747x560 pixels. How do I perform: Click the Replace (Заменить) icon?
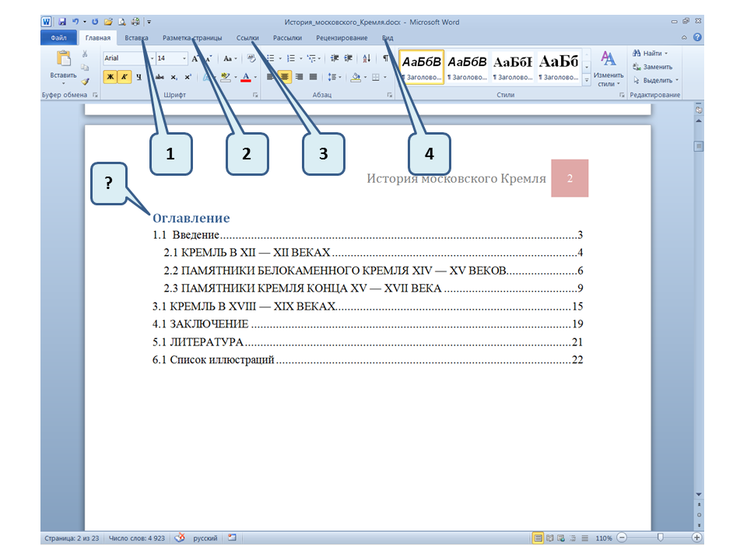coord(652,67)
